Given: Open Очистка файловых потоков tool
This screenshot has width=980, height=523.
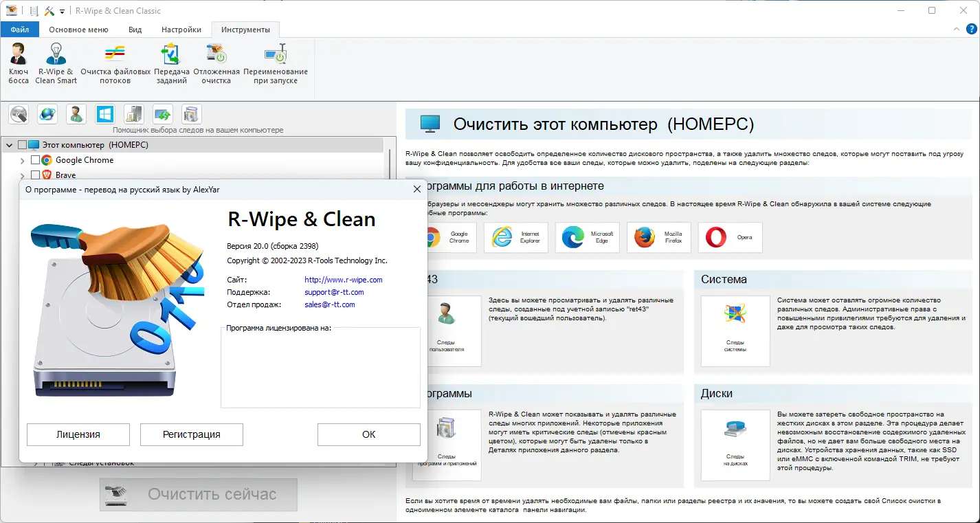Looking at the screenshot, I should point(115,63).
